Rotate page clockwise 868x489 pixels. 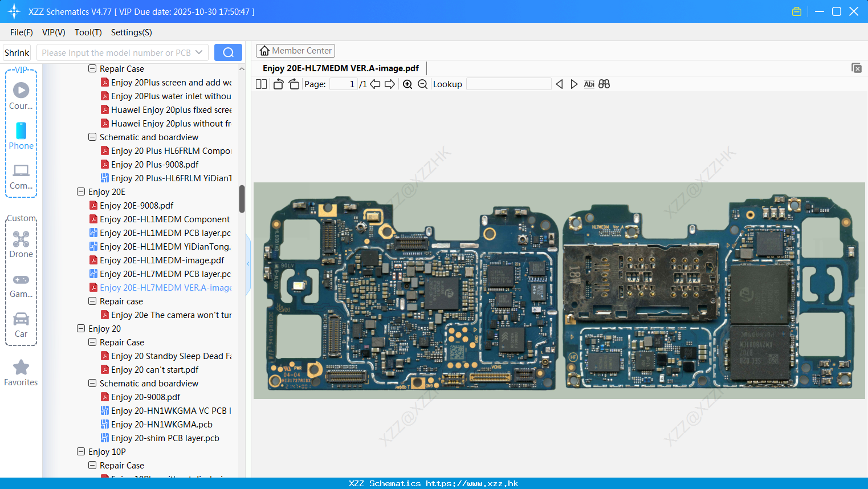click(x=294, y=84)
